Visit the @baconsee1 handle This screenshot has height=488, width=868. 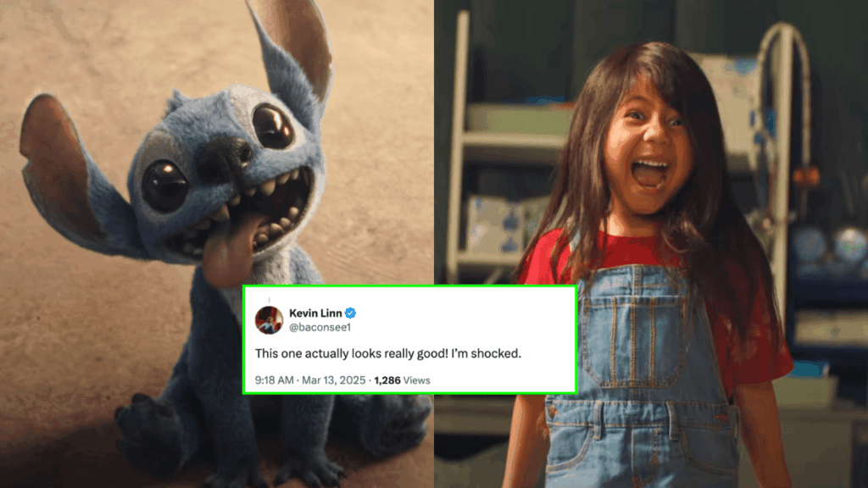[320, 328]
